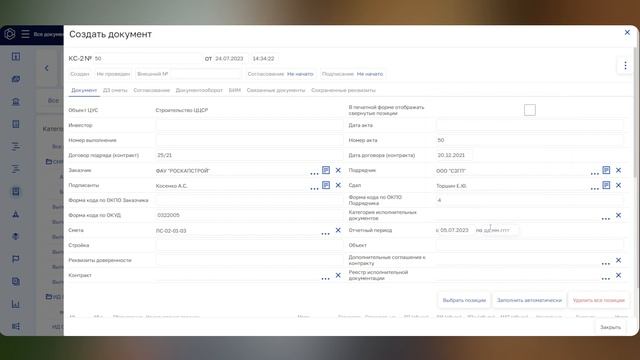Open Категория исполнительных документов ellipsis
Viewport: 640px width, 360px height.
[606, 218]
